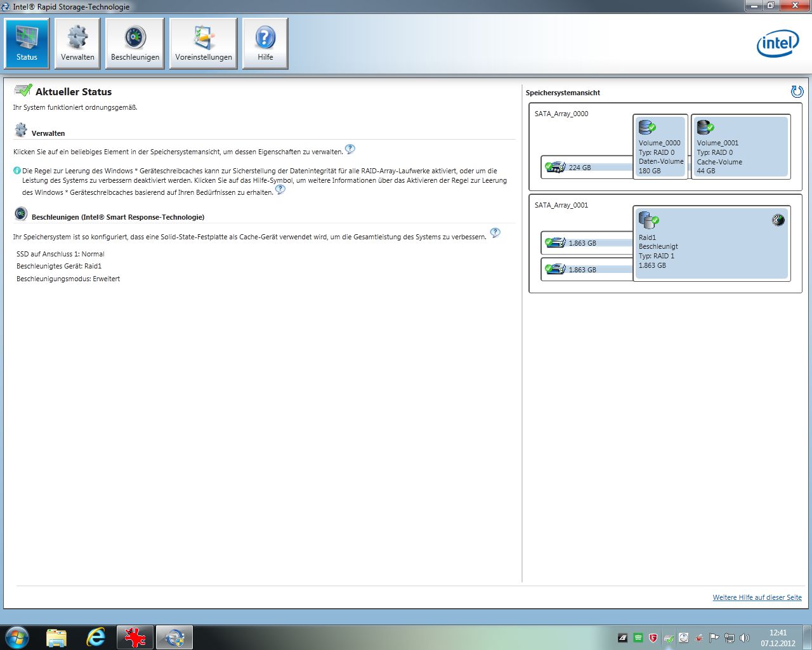Open the volume speaker tray icon
This screenshot has width=812, height=650.
[x=745, y=638]
